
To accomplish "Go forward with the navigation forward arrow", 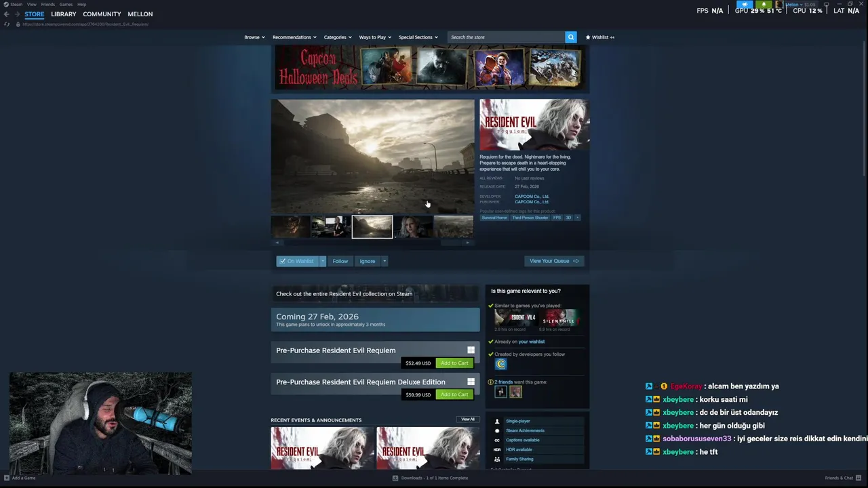I will pyautogui.click(x=17, y=14).
